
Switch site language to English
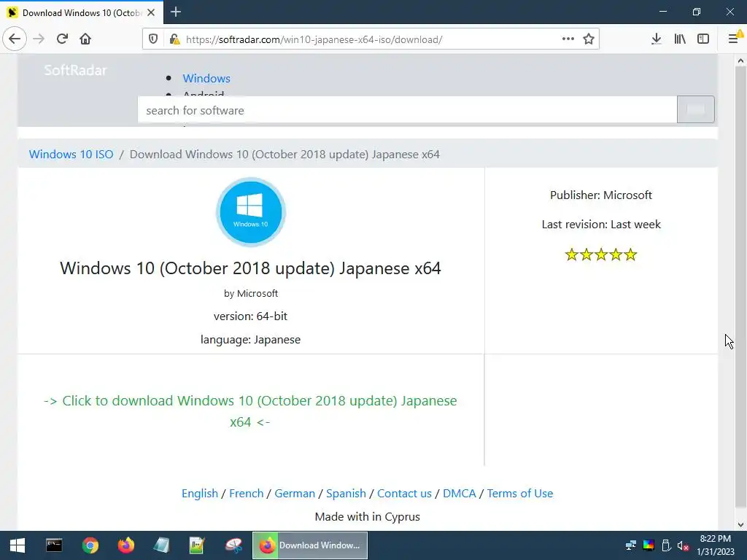[x=200, y=494]
